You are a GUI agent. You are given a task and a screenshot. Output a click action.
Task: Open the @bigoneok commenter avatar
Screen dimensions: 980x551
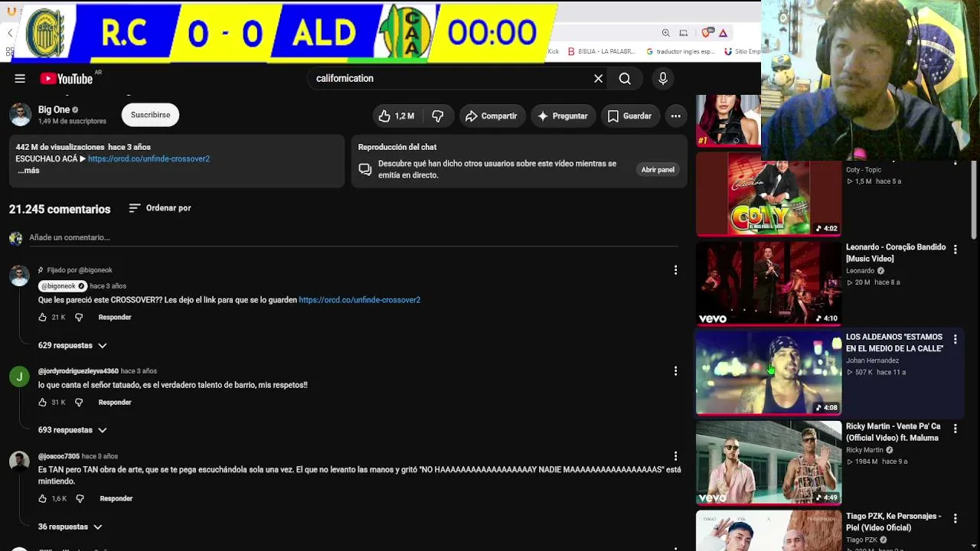coord(19,275)
